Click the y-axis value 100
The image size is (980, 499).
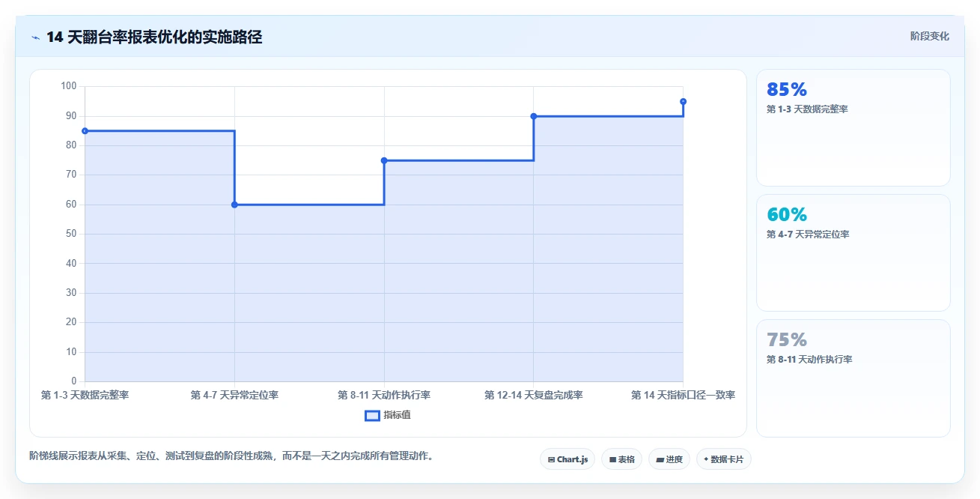(69, 86)
